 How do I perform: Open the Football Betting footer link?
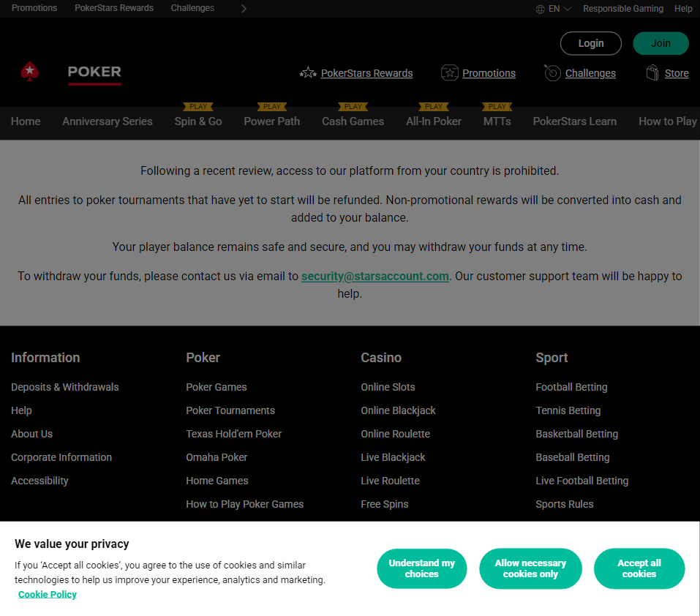pyautogui.click(x=571, y=387)
